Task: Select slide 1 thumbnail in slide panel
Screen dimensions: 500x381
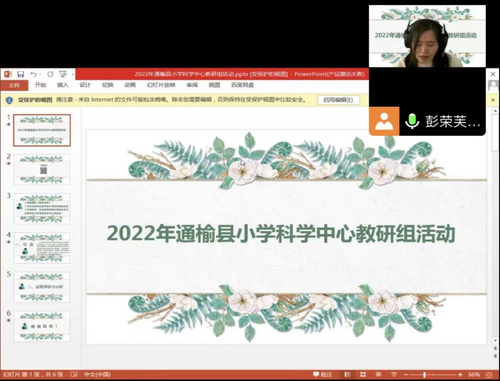Action: (42, 130)
